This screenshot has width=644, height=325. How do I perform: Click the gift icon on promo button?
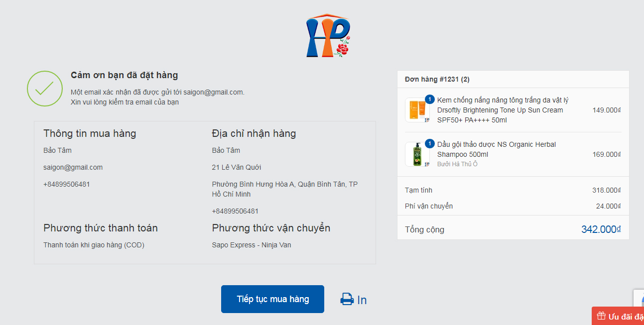coord(601,316)
